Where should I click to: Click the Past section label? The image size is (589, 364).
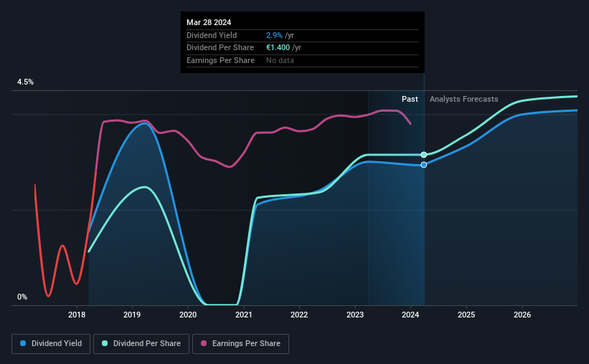(410, 99)
